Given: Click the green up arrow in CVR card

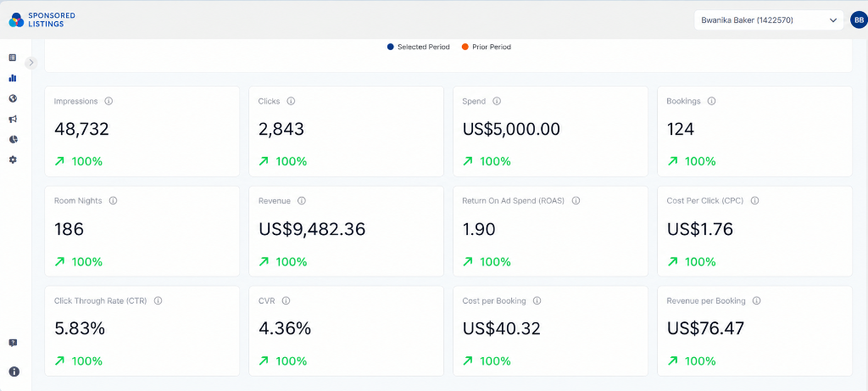Looking at the screenshot, I should pyautogui.click(x=264, y=361).
